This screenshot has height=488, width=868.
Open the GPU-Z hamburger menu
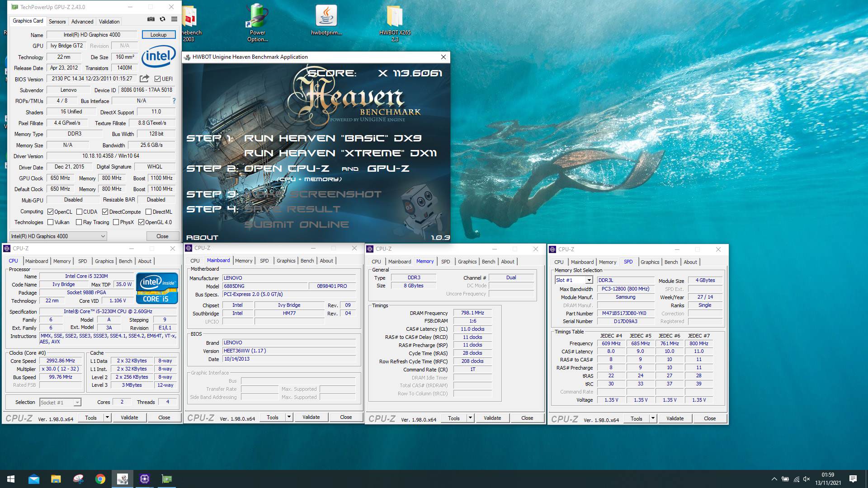point(174,19)
